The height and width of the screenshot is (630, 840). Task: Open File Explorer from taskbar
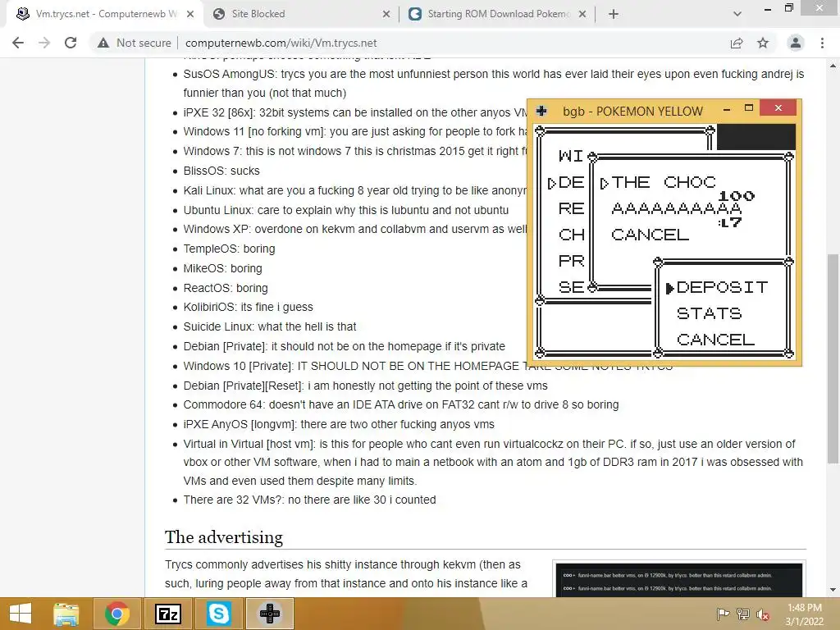click(66, 614)
